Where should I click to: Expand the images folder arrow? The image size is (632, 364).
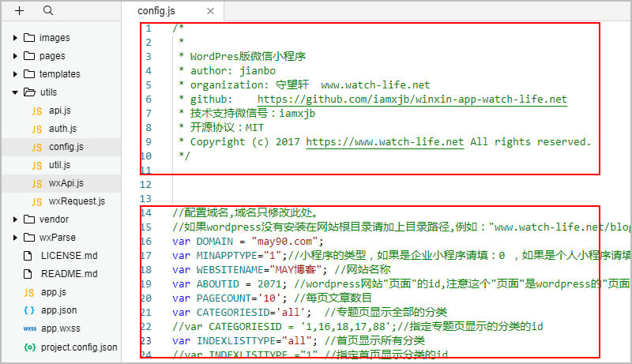pyautogui.click(x=15, y=38)
